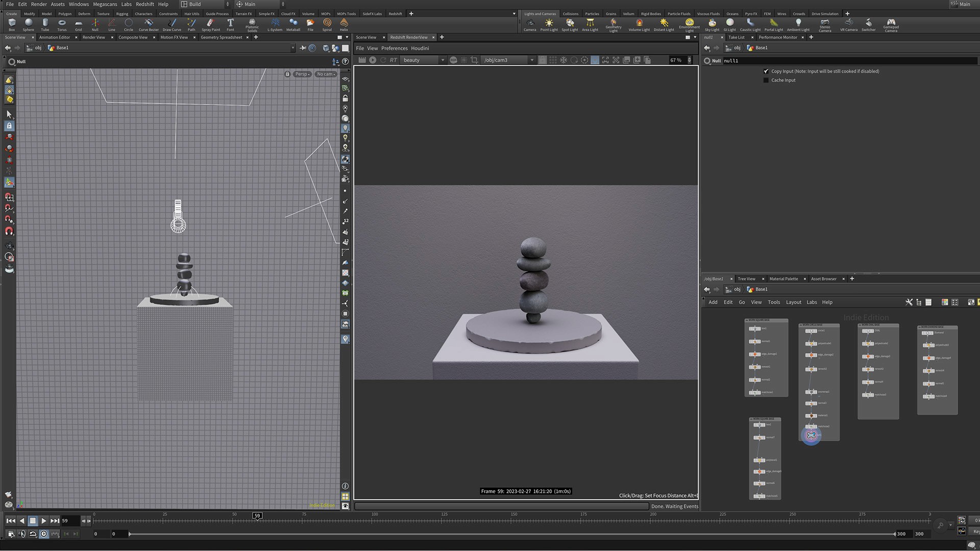Select the Circle shelf tool

pyautogui.click(x=129, y=24)
